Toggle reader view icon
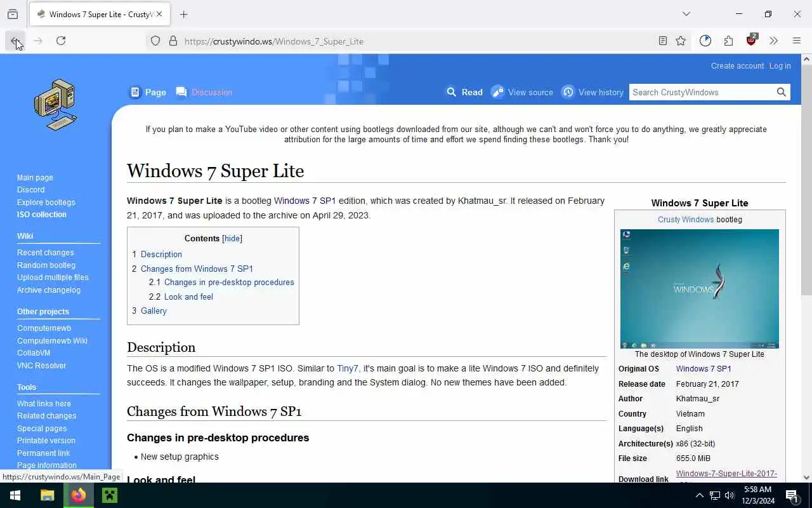Screen dimensions: 812x508 point(662,41)
